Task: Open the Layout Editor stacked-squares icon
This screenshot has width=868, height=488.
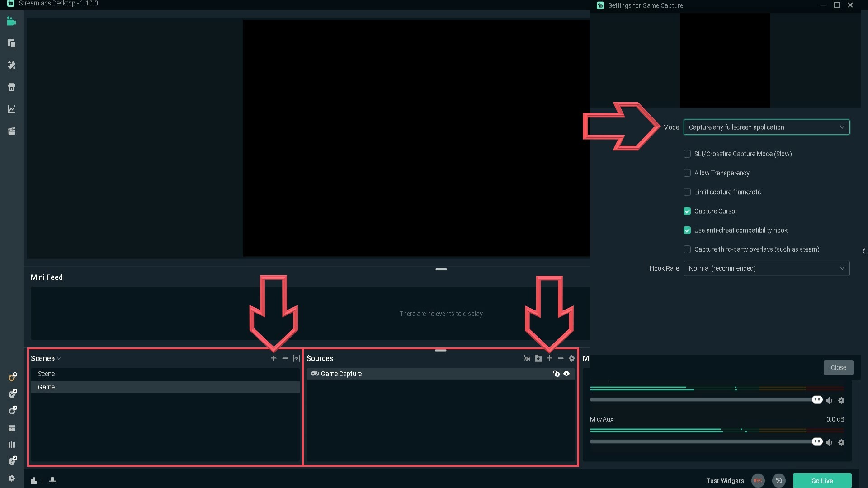Action: (12, 43)
